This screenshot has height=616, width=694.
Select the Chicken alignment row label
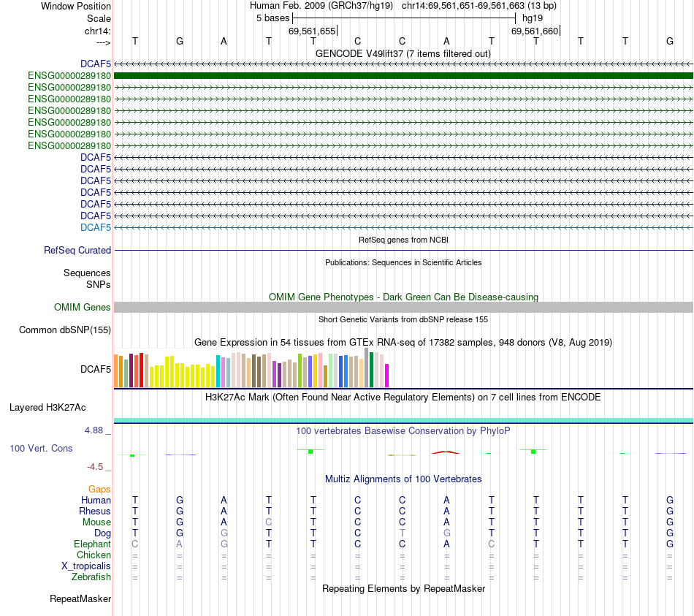(94, 555)
